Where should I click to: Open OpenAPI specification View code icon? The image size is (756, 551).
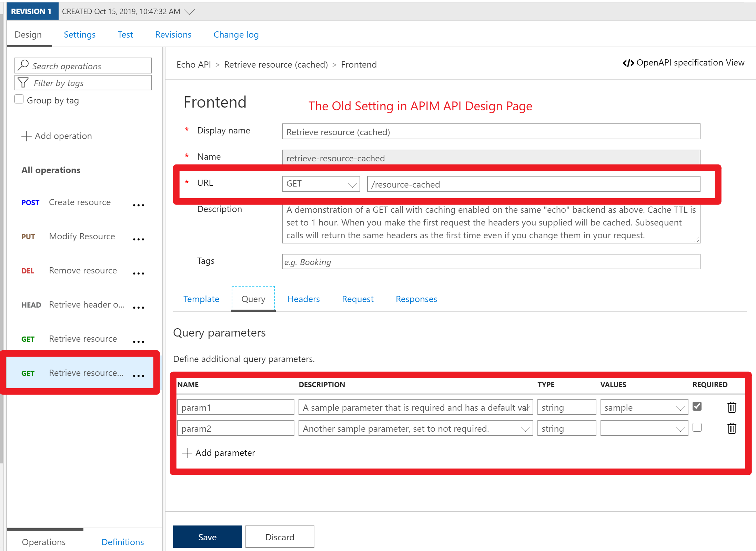[x=628, y=63]
